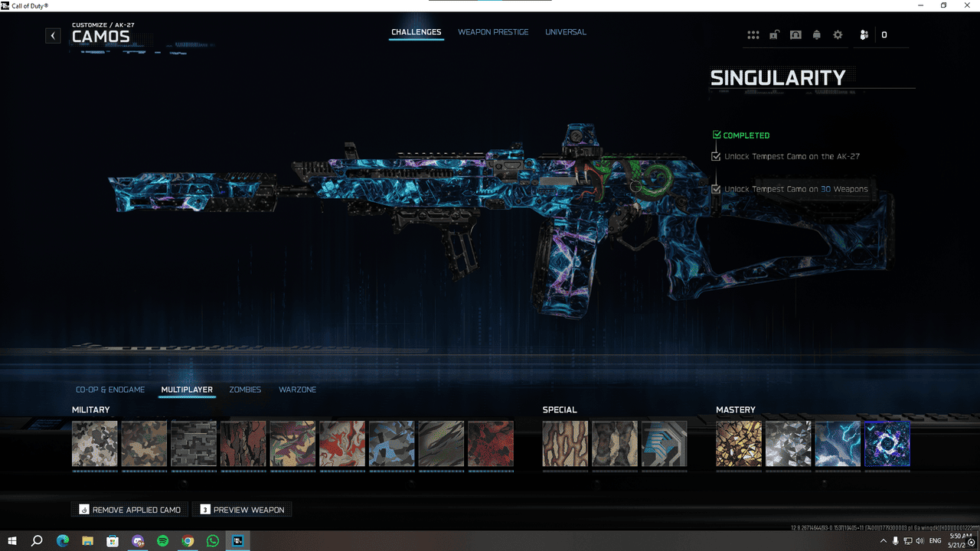Open the social friends icon

[x=864, y=35]
